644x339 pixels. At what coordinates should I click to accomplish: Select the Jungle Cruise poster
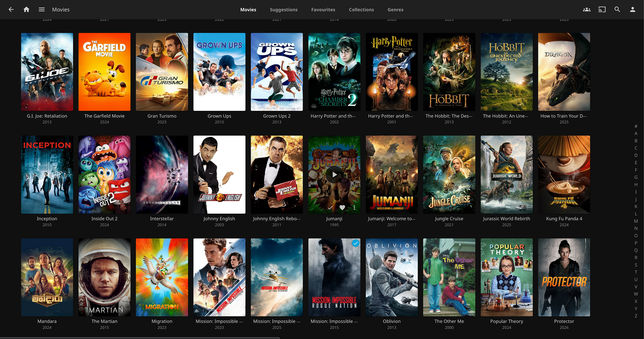pos(449,175)
